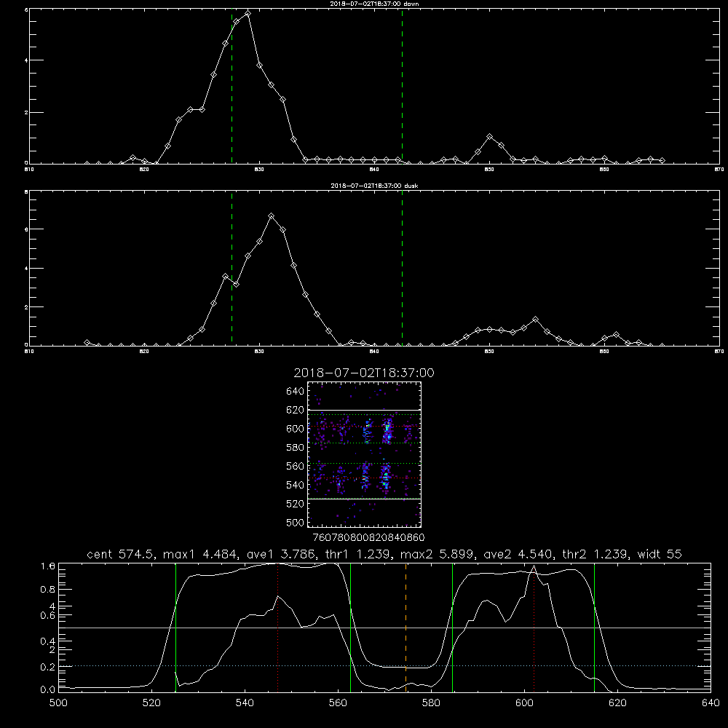
Task: Click the '580' label on heatmap y-axis
Action: [x=296, y=448]
